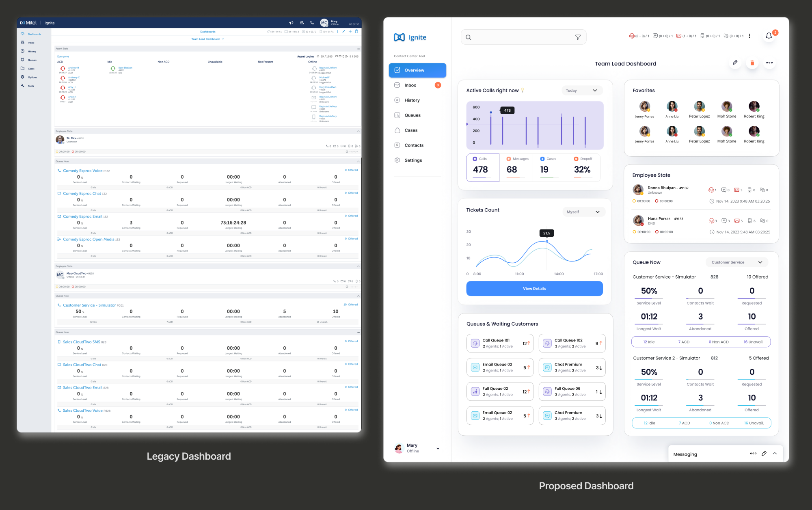Click the red trash delete icon
The image size is (812, 510).
click(x=752, y=63)
